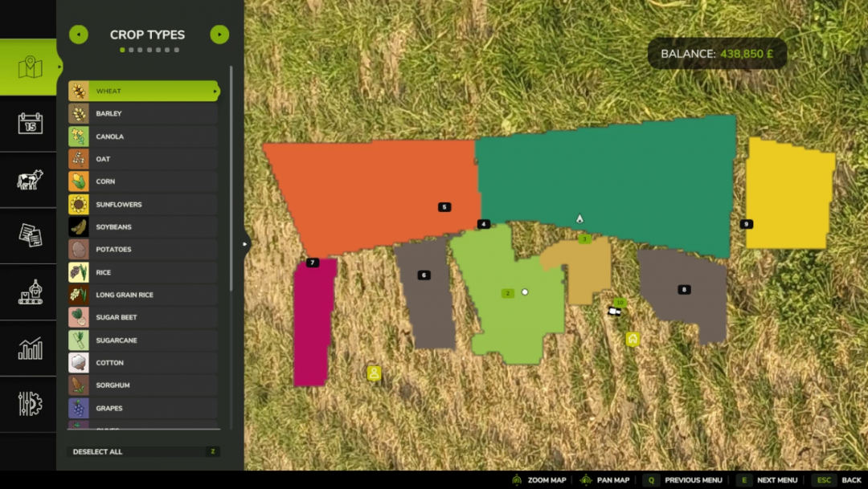Go to previous map filter page arrow

(79, 35)
